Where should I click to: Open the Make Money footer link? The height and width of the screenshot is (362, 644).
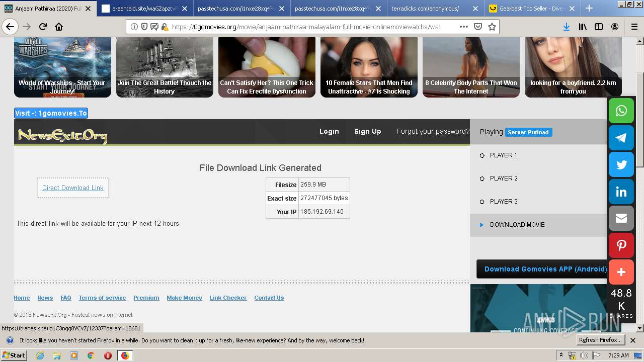[184, 298]
